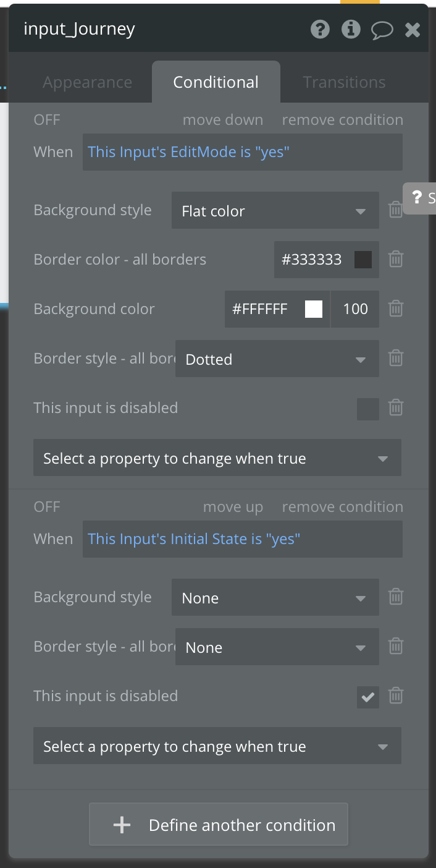Switch to the Transitions tab
This screenshot has height=868, width=436.
click(344, 82)
